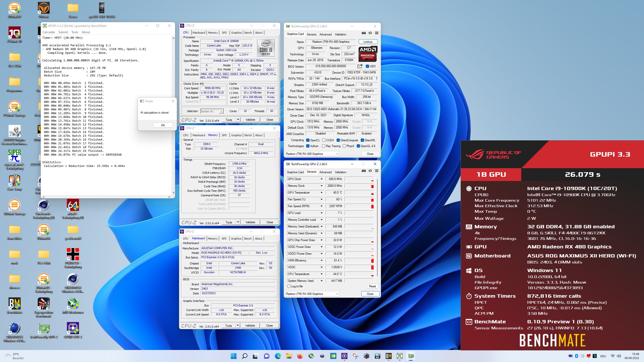Open VRMark desktop shortcut
Image resolution: width=644 pixels, height=362 pixels.
click(44, 10)
